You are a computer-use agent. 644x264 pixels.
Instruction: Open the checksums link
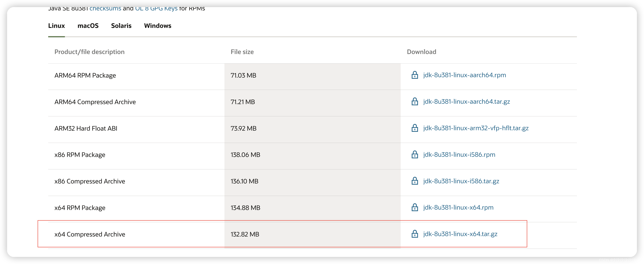click(x=105, y=8)
